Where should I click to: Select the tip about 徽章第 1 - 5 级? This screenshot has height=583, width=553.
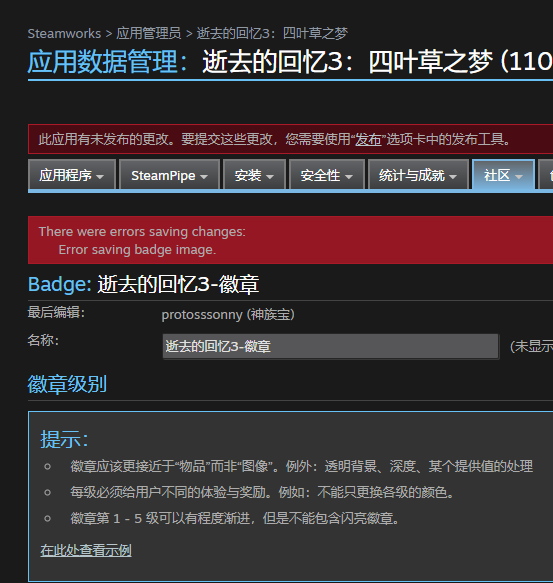[235, 518]
